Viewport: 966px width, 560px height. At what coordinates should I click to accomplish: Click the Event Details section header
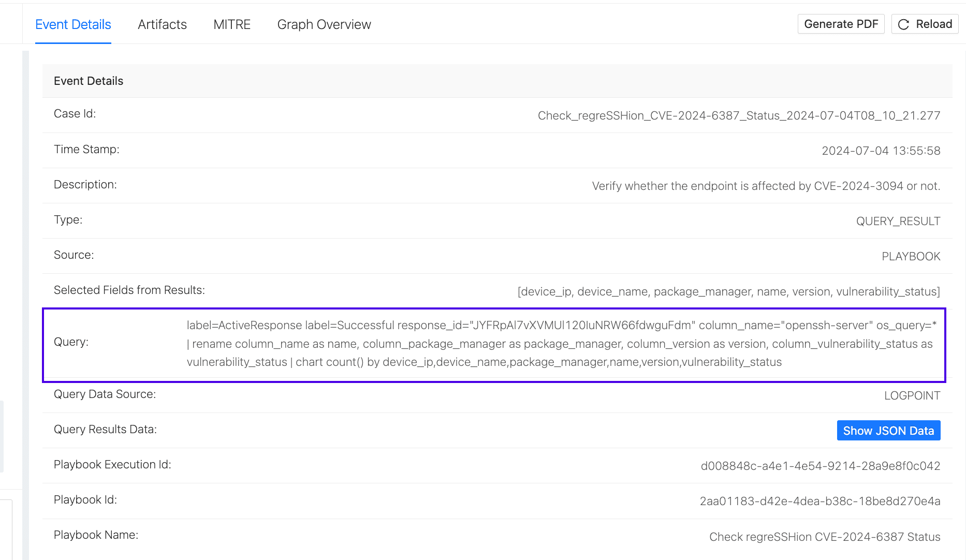click(x=89, y=81)
